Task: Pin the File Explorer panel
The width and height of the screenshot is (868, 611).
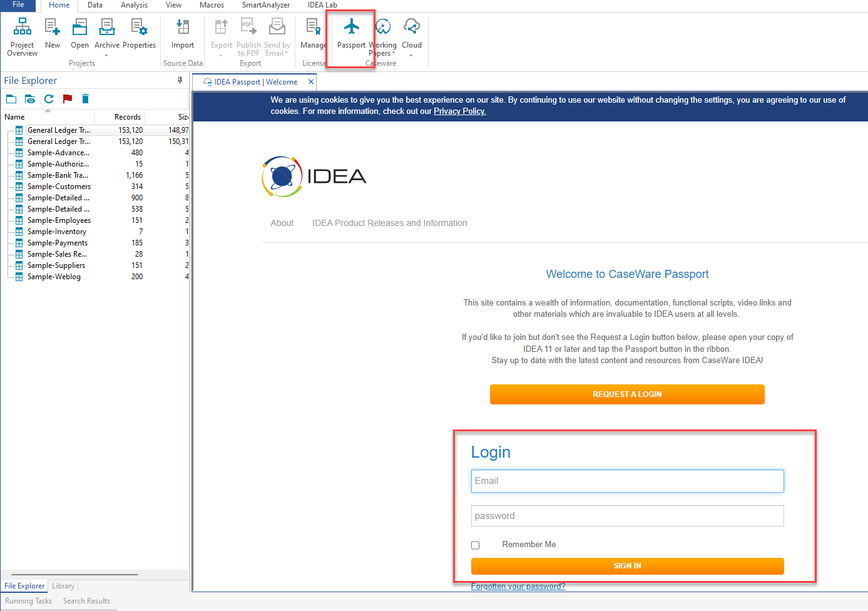Action: pyautogui.click(x=180, y=80)
